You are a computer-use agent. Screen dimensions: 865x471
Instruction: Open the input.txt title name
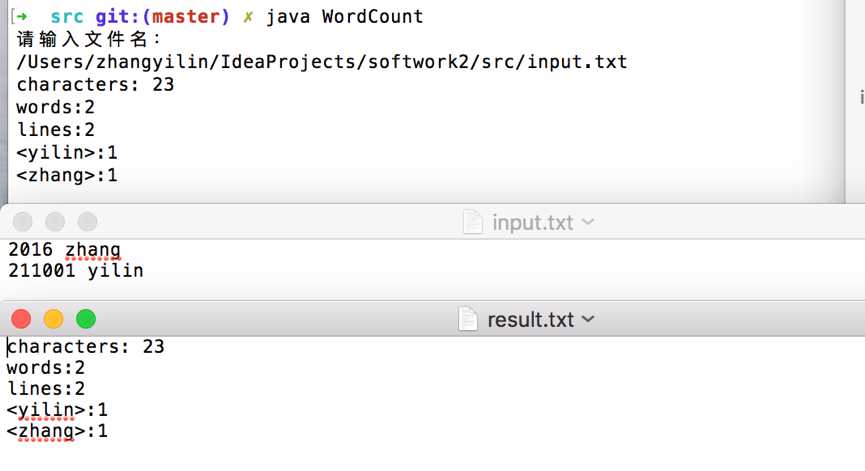(533, 223)
